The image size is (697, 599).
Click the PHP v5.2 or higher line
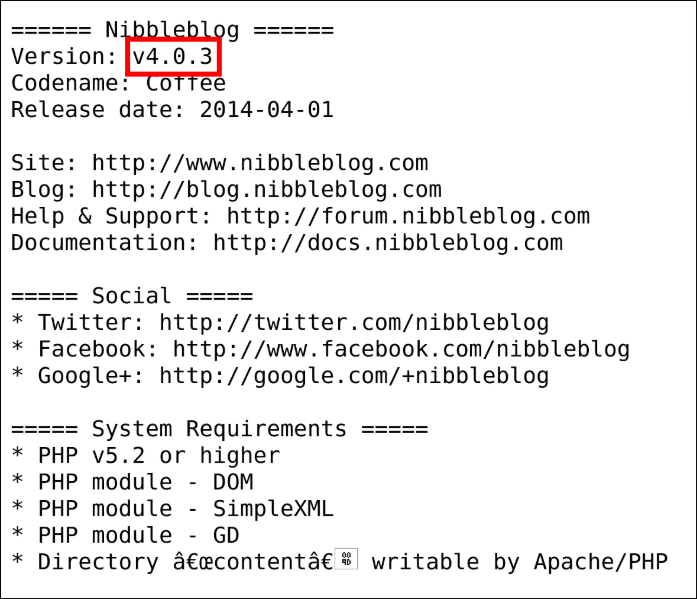(159, 456)
